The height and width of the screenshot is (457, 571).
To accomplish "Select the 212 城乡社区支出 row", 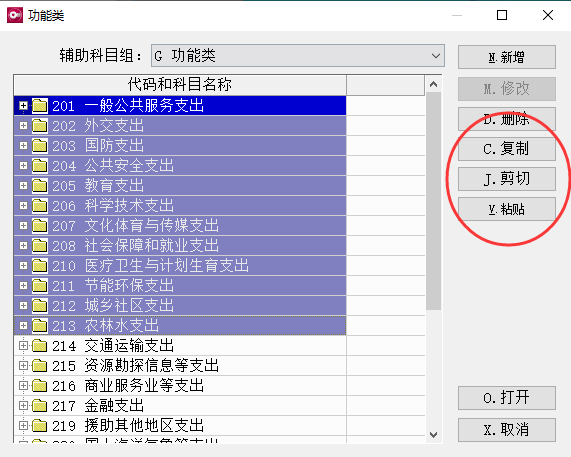I will (180, 306).
